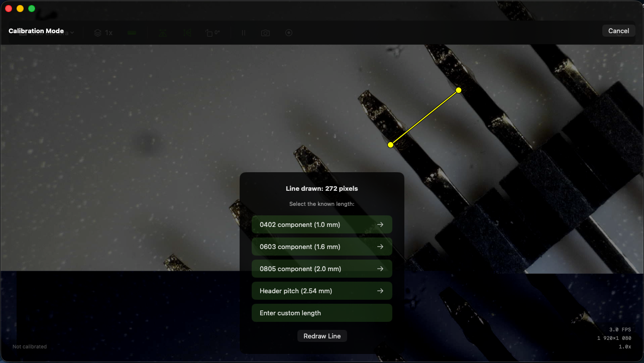The image size is (644, 363).
Task: Choose Enter custom length
Action: [322, 313]
